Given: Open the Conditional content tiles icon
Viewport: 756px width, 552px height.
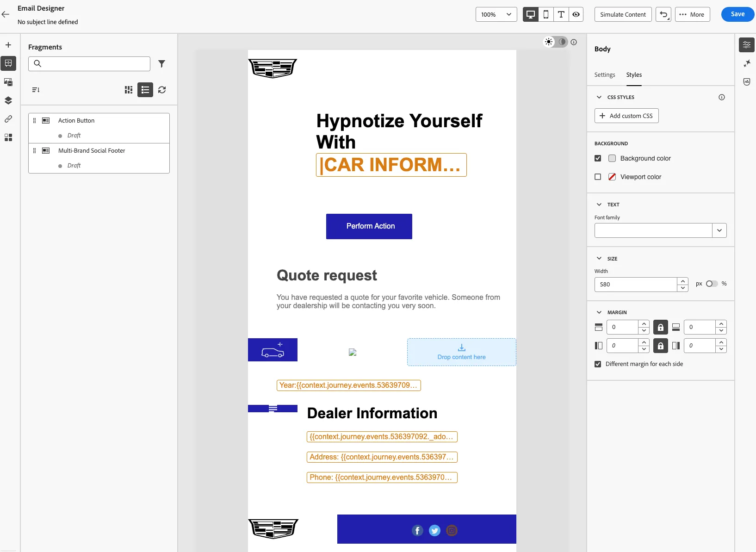Looking at the screenshot, I should click(x=8, y=137).
